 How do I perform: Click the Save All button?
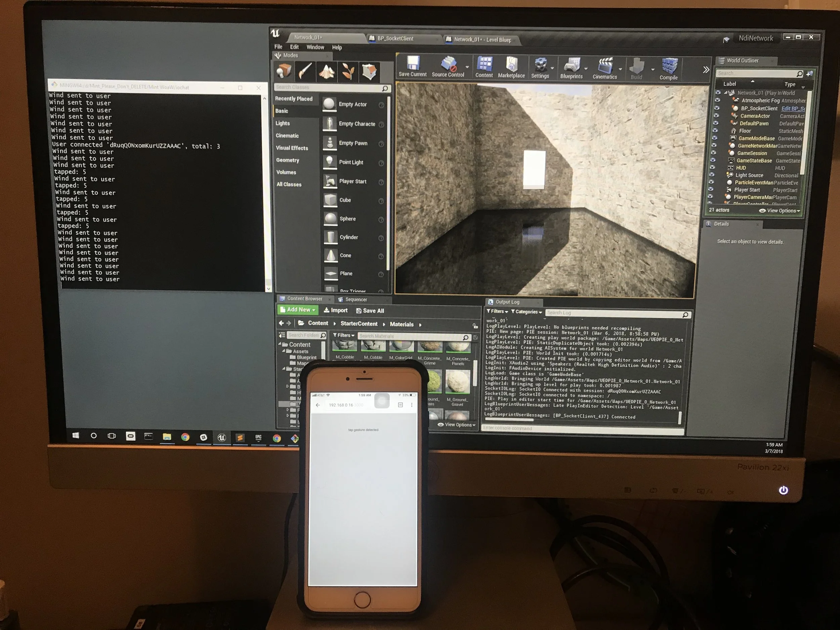pyautogui.click(x=370, y=311)
